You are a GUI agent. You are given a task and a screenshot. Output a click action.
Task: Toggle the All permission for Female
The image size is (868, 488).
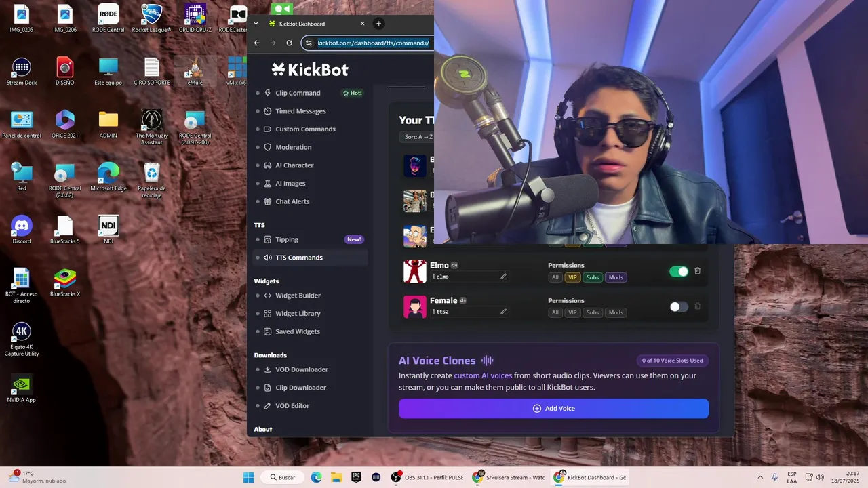(555, 312)
